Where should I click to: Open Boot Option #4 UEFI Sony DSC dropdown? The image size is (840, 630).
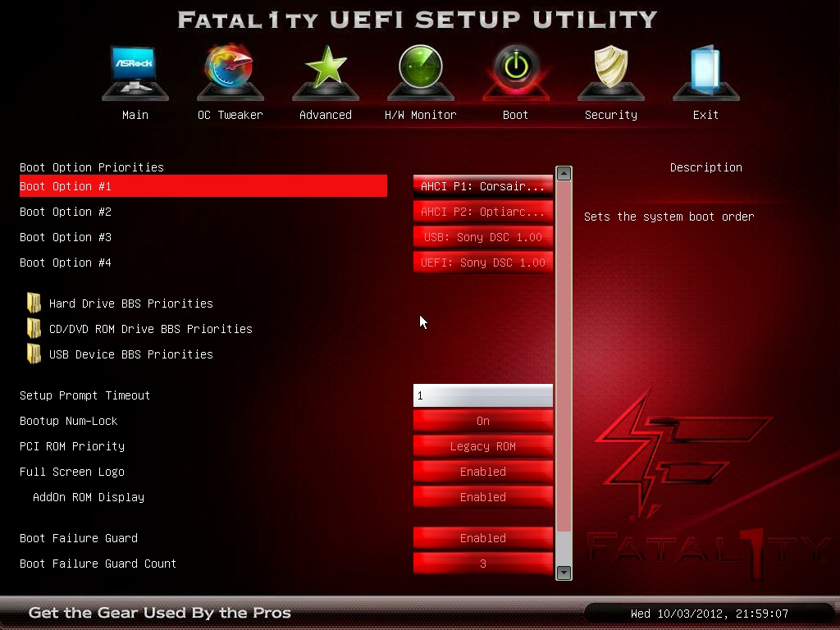(x=482, y=262)
